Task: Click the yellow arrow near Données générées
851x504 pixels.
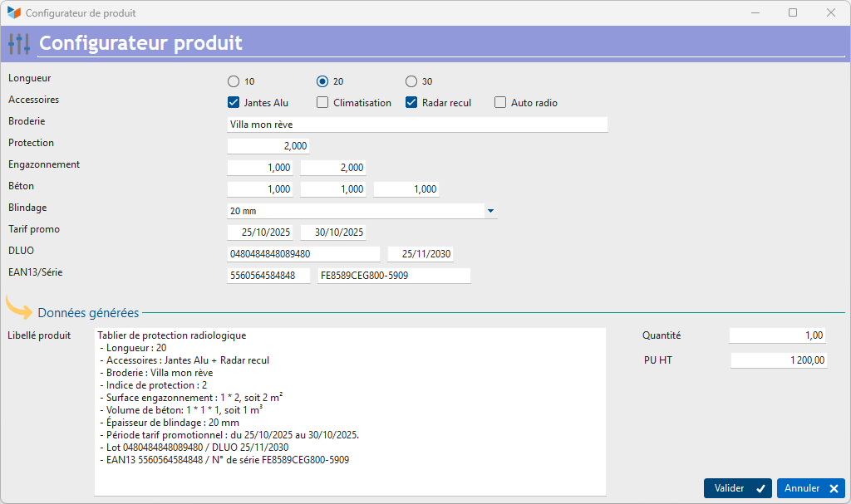Action: 18,308
